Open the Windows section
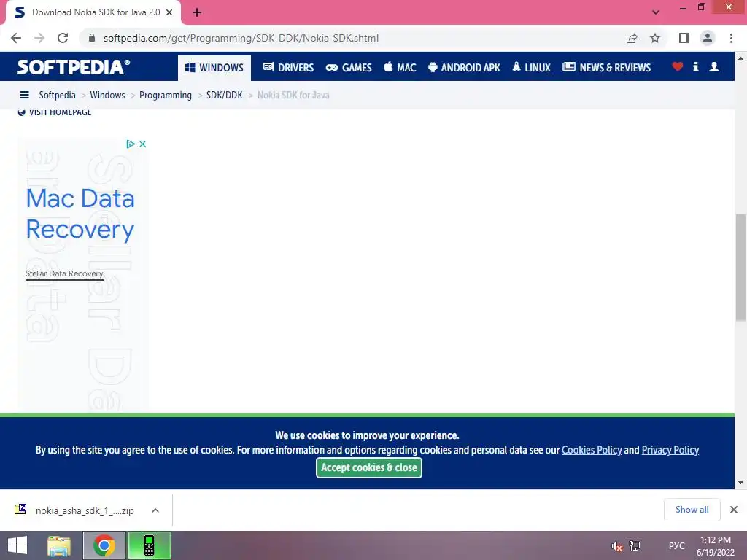The width and height of the screenshot is (747, 560). tap(214, 68)
